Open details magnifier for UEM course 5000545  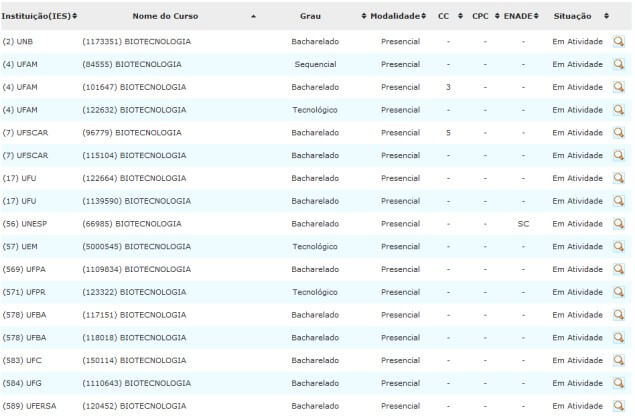coord(618,246)
